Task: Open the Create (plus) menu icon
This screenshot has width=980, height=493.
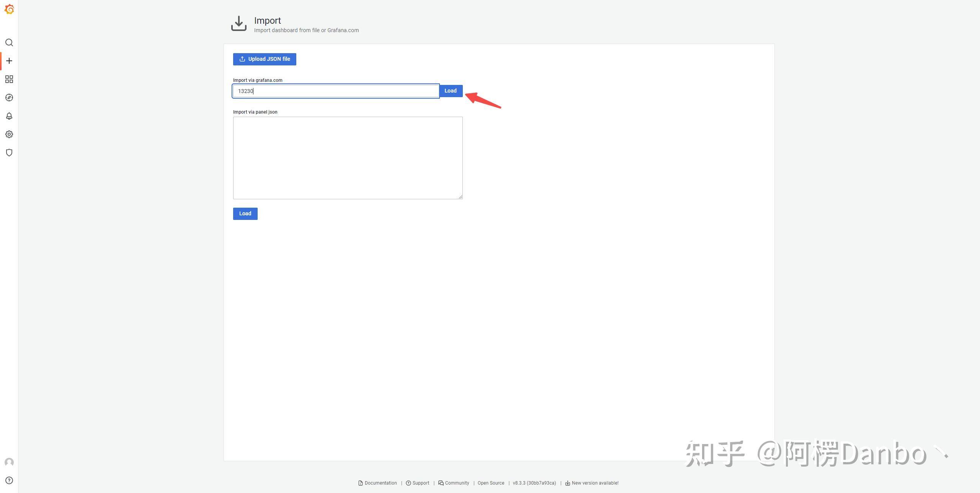Action: click(x=9, y=60)
